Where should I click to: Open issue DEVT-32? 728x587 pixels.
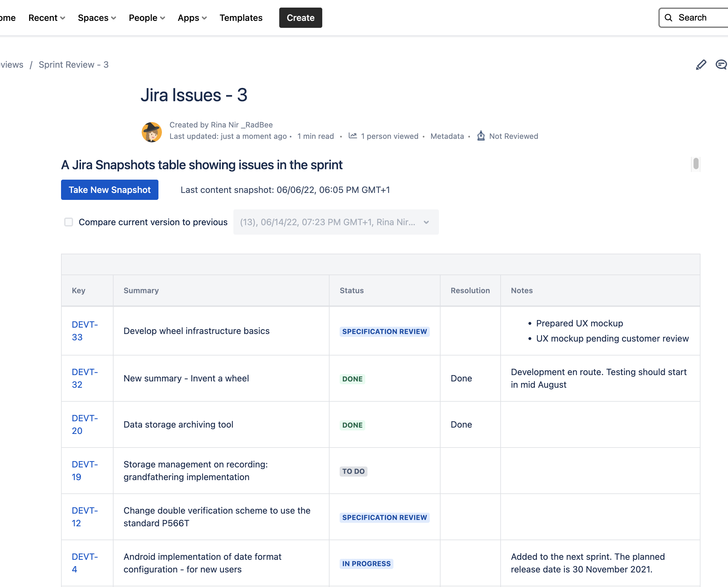pyautogui.click(x=84, y=378)
